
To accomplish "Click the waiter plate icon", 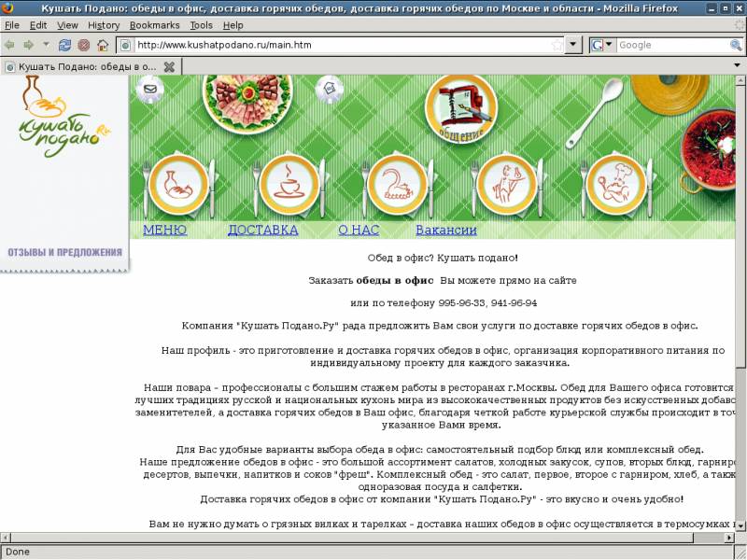I will [507, 185].
